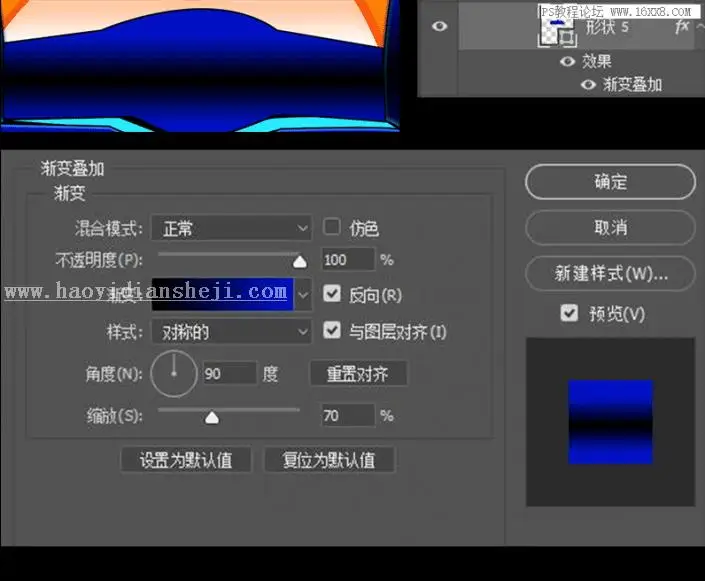Select the 形状 5 layer name
This screenshot has height=581, width=705.
607,27
